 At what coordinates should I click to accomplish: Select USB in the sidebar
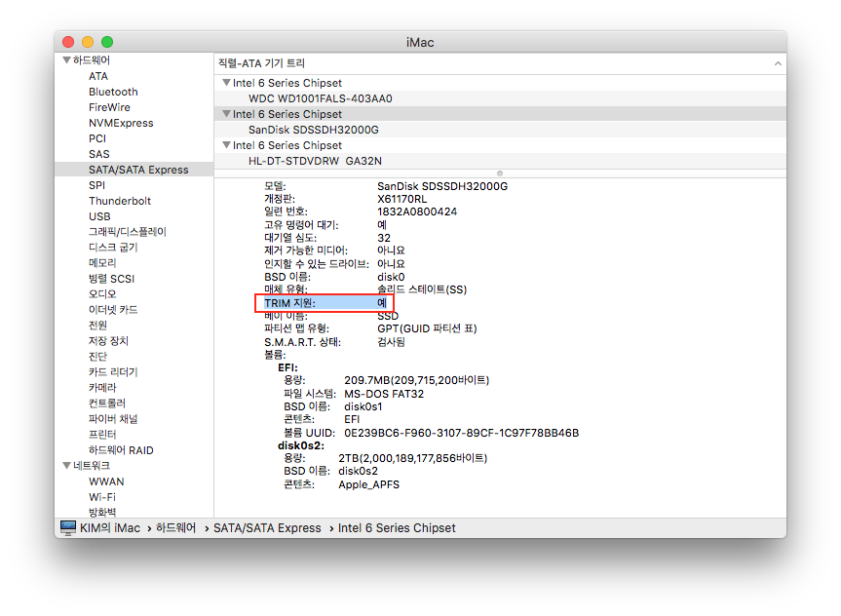(99, 216)
